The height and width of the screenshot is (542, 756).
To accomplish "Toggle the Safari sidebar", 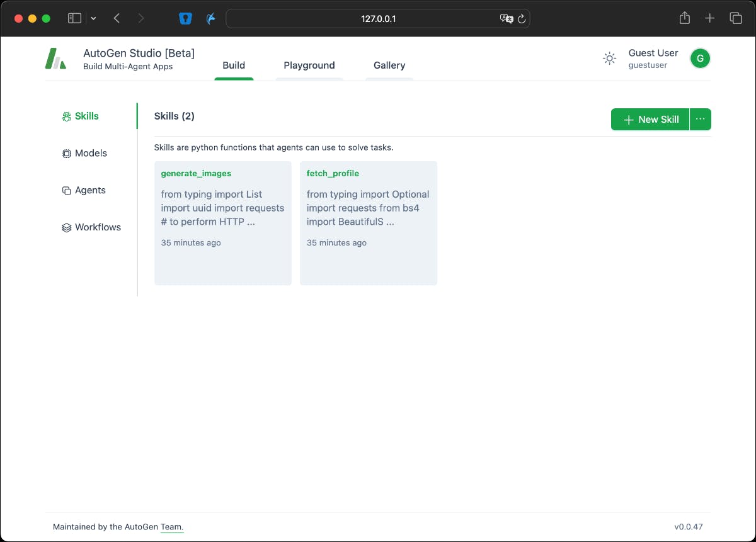I will [x=74, y=18].
